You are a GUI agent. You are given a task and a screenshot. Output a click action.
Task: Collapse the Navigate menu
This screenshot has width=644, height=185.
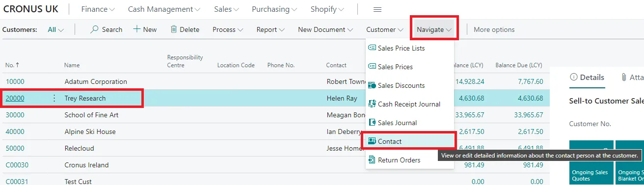[x=434, y=29]
